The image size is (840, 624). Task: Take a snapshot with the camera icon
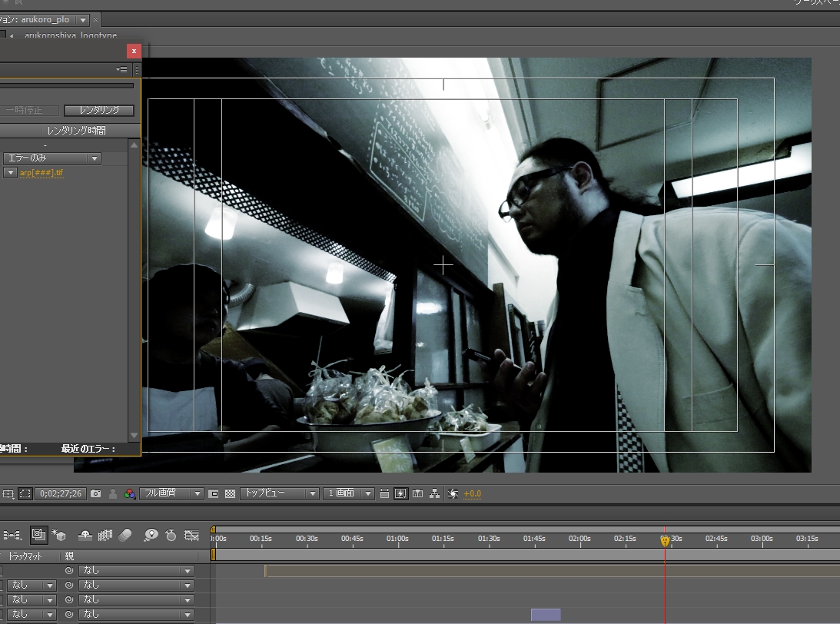[95, 493]
